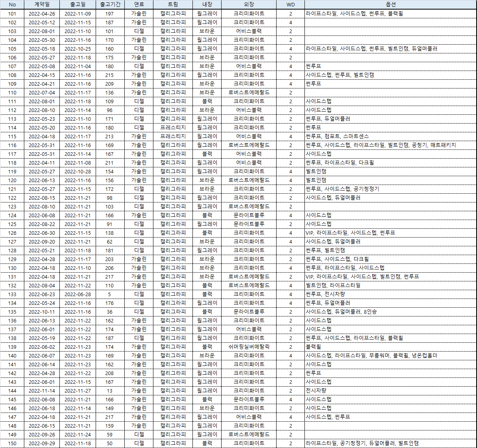Viewport: 477px width, 448px height.
Task: Click 전시차량 option in row 144
Action: click(x=316, y=391)
